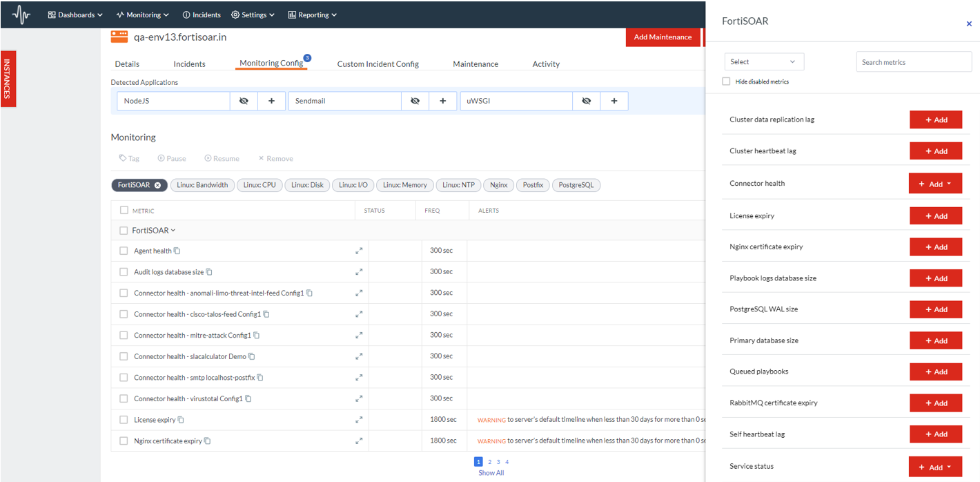Image resolution: width=980 pixels, height=482 pixels.
Task: Switch to the Maintenance tab
Action: (x=475, y=64)
